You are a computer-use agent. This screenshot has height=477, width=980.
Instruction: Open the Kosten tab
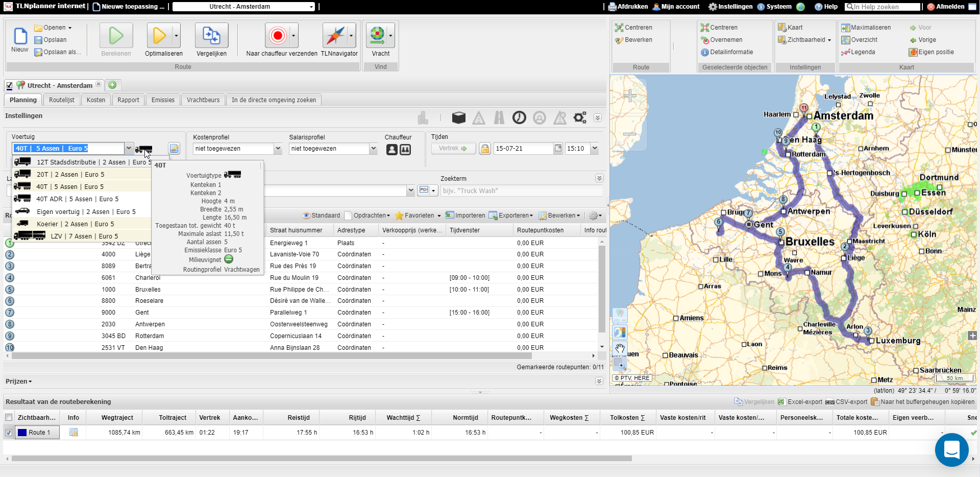95,100
